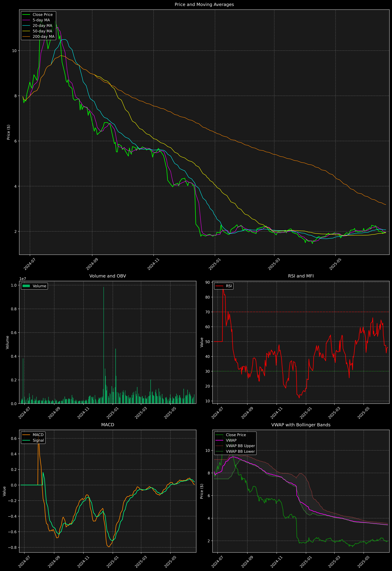Click the 'Price ($)' label of the VWAP chart
Screen dimensions: 392x571
coord(202,491)
